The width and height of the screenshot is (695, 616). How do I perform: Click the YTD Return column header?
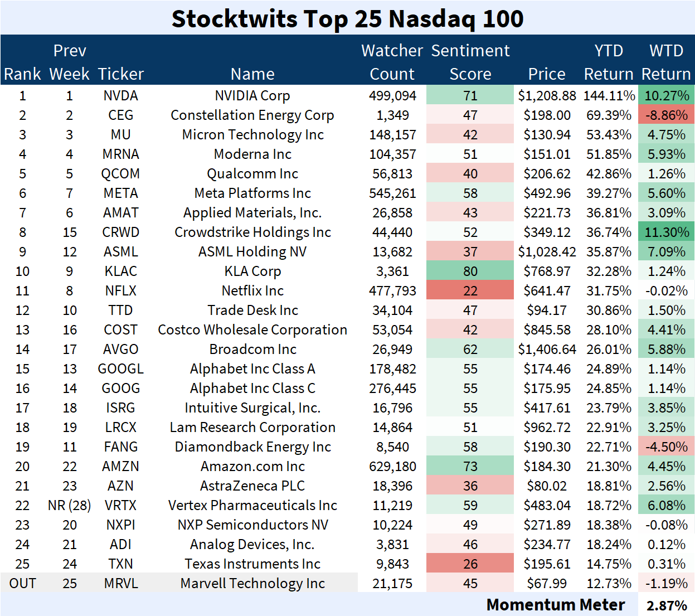[608, 62]
